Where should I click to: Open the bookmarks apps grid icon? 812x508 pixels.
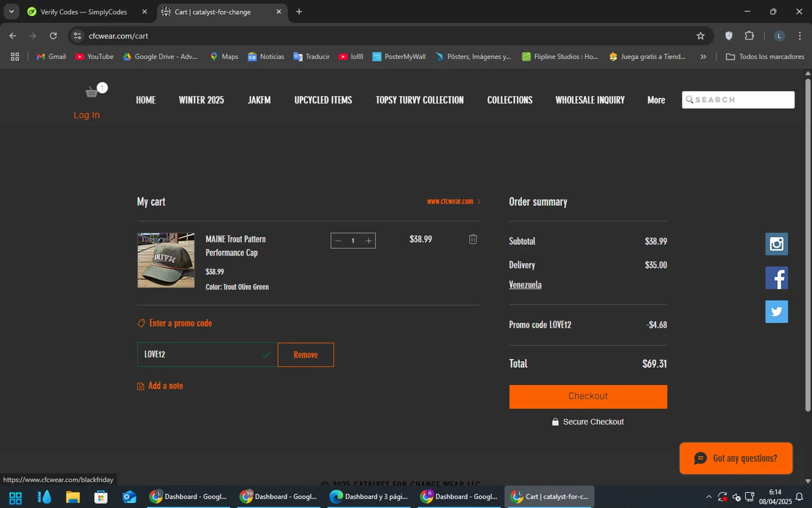(15, 56)
